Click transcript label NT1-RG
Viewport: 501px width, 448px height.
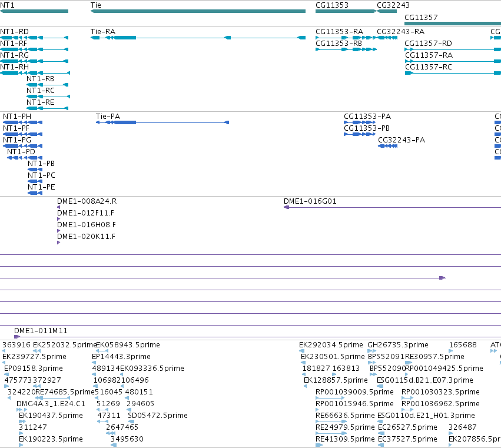pyautogui.click(x=14, y=55)
